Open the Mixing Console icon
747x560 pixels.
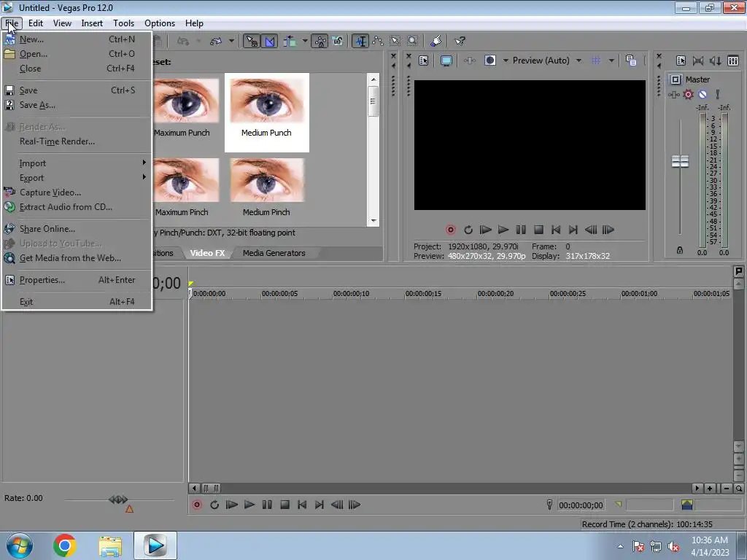pyautogui.click(x=732, y=61)
